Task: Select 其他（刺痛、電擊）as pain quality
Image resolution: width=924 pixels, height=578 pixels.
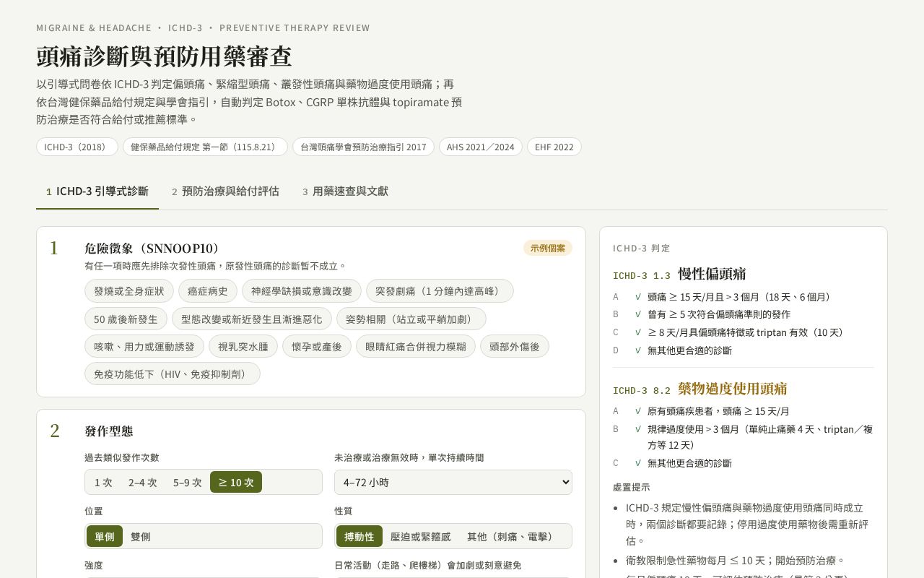Action: point(511,536)
